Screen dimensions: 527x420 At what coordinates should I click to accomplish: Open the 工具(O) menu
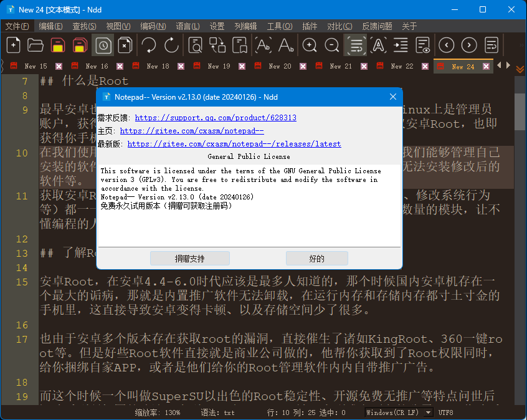click(x=280, y=26)
